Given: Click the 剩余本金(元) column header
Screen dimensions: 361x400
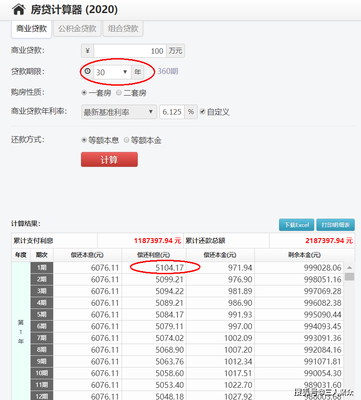Looking at the screenshot, I should 304,255.
